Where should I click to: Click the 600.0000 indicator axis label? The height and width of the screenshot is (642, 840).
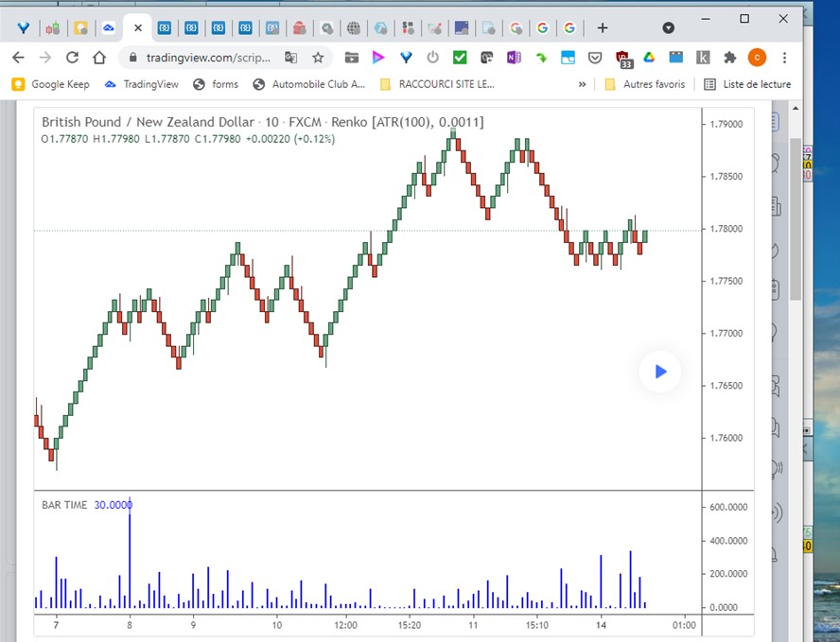coord(728,507)
